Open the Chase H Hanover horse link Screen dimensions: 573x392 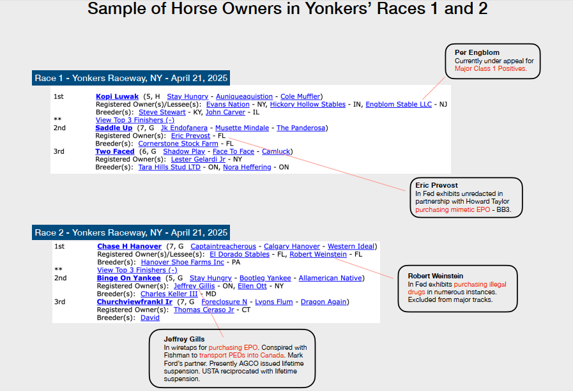coord(129,246)
